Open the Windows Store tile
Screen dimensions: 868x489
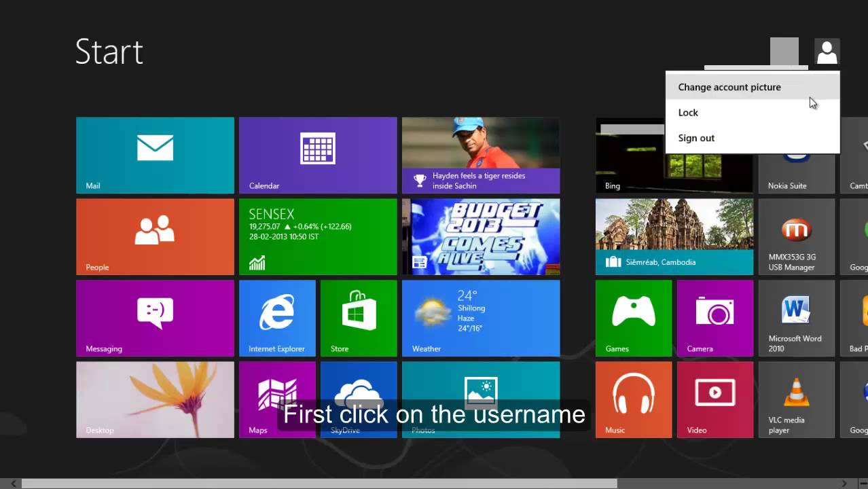(x=359, y=319)
